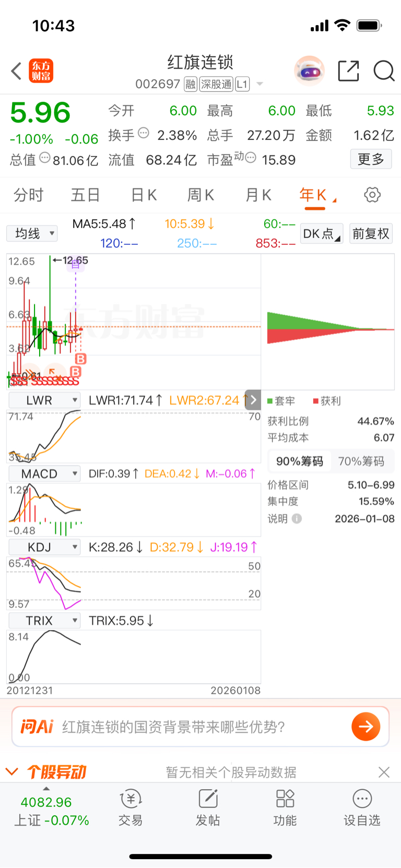Expand the 上证 index ticker arrow

[46, 789]
